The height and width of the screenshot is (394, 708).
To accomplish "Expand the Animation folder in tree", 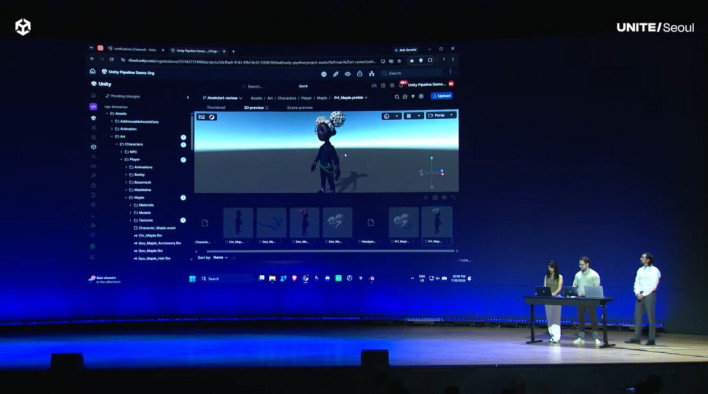I will coord(112,129).
